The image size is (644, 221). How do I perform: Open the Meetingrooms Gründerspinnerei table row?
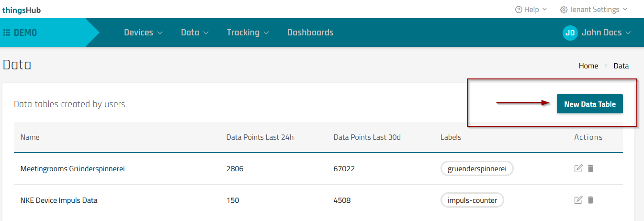(72, 168)
